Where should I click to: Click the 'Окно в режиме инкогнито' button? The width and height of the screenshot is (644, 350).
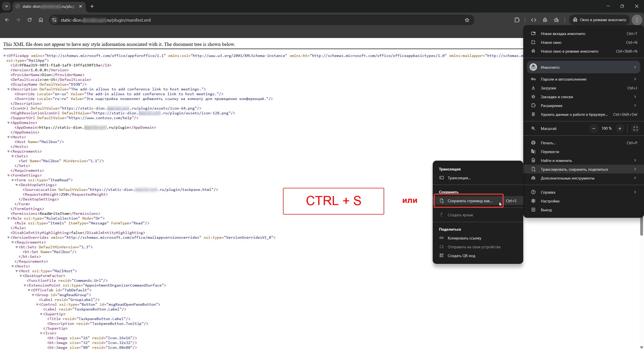point(599,20)
